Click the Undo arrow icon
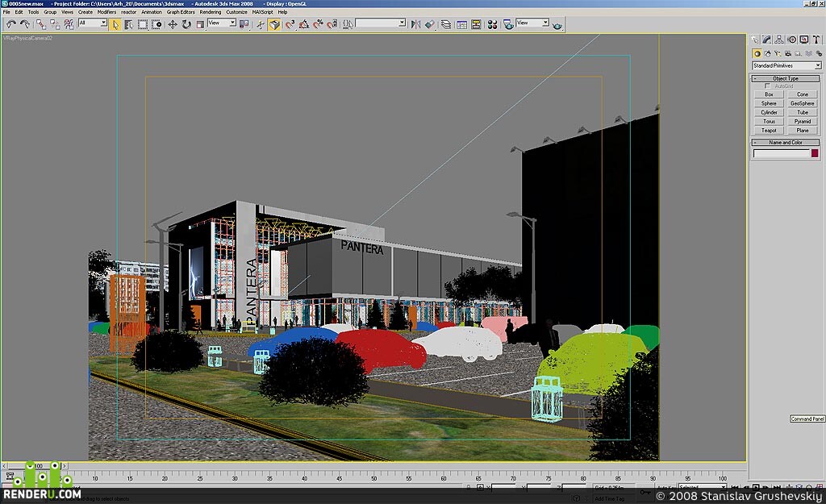The width and height of the screenshot is (826, 504). 10,24
